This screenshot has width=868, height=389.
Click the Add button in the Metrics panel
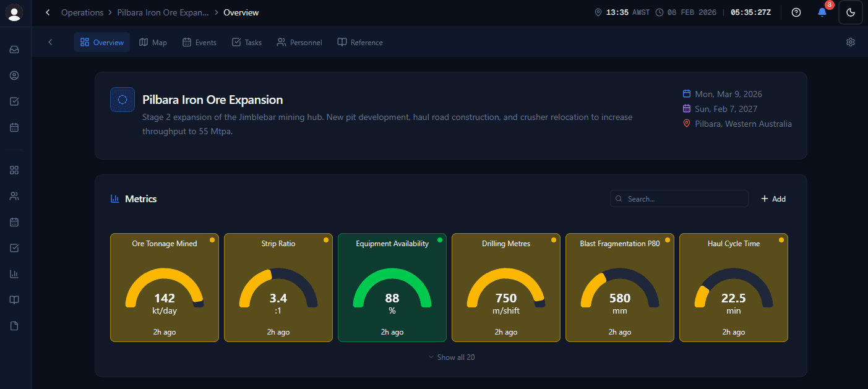773,199
